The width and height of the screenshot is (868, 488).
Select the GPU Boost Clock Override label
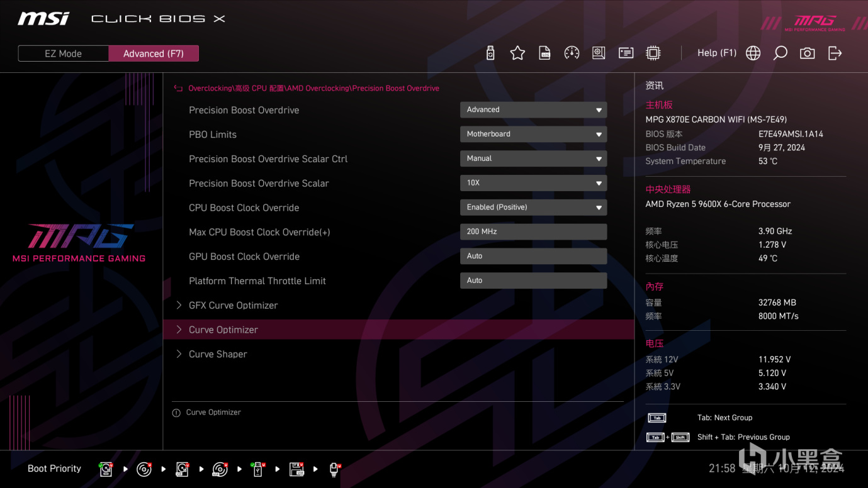tap(244, 257)
